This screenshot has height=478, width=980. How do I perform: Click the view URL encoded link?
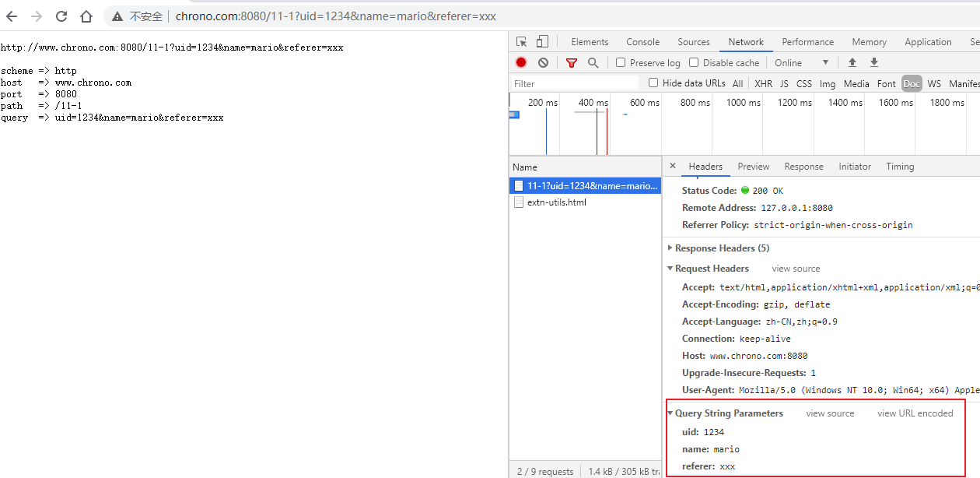(915, 413)
